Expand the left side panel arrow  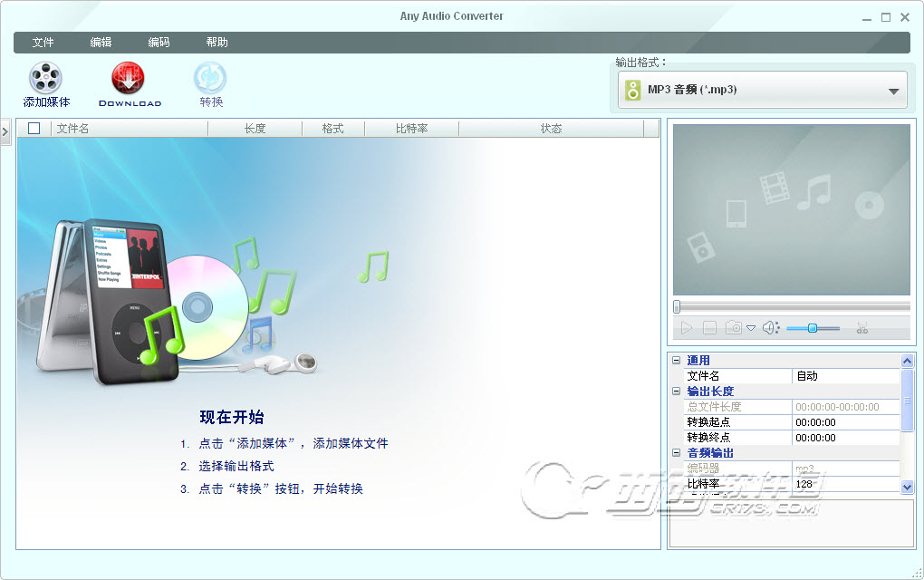tap(5, 132)
